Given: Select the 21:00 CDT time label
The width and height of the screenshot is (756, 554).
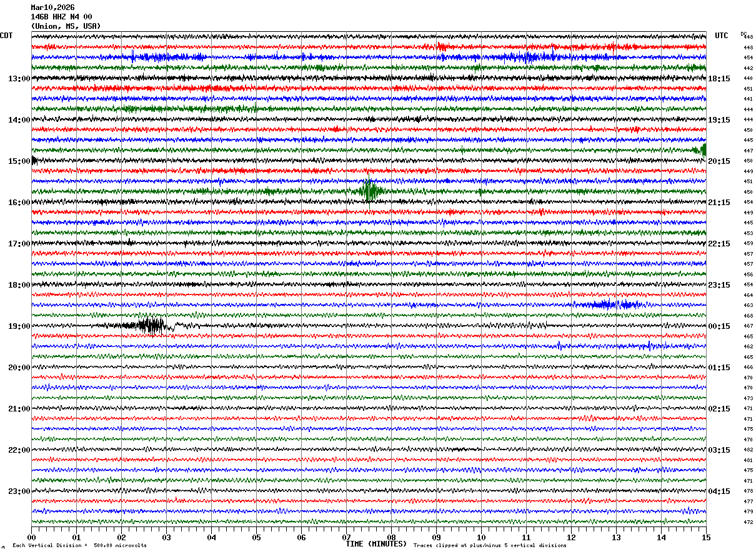Looking at the screenshot, I should [19, 409].
